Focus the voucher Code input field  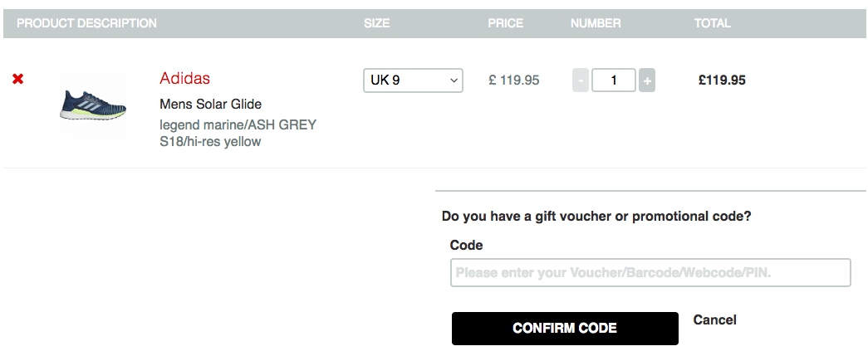650,272
